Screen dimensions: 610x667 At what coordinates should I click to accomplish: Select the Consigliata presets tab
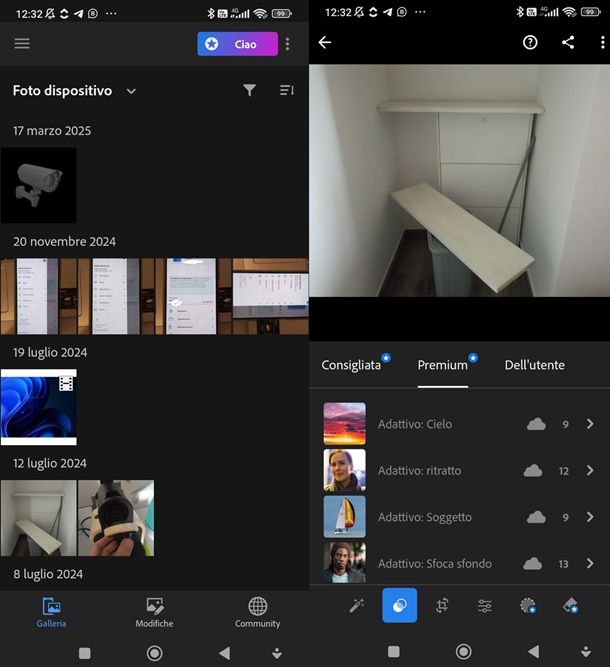[351, 365]
